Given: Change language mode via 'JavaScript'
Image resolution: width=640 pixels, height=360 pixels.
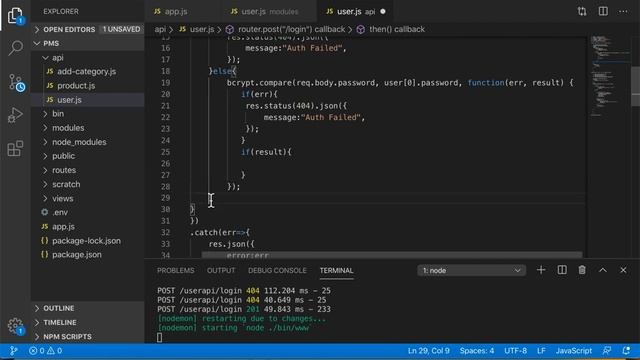Looking at the screenshot, I should pos(573,351).
